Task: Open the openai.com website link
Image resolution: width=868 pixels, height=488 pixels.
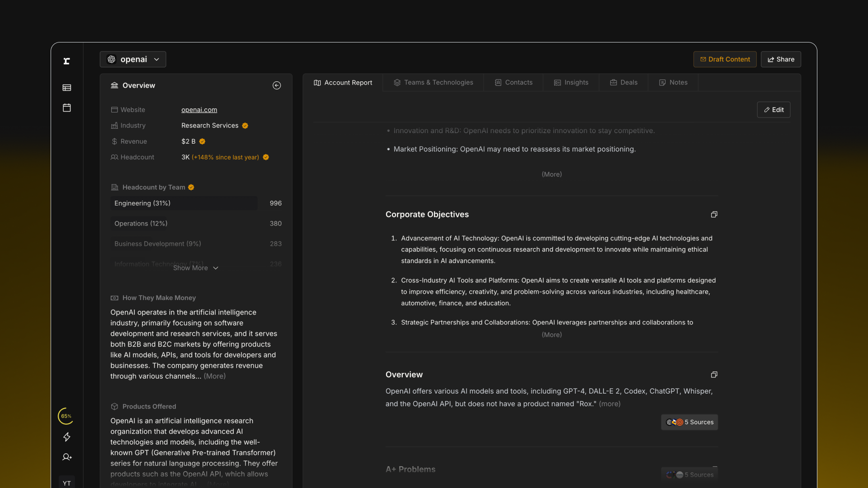Action: click(199, 110)
